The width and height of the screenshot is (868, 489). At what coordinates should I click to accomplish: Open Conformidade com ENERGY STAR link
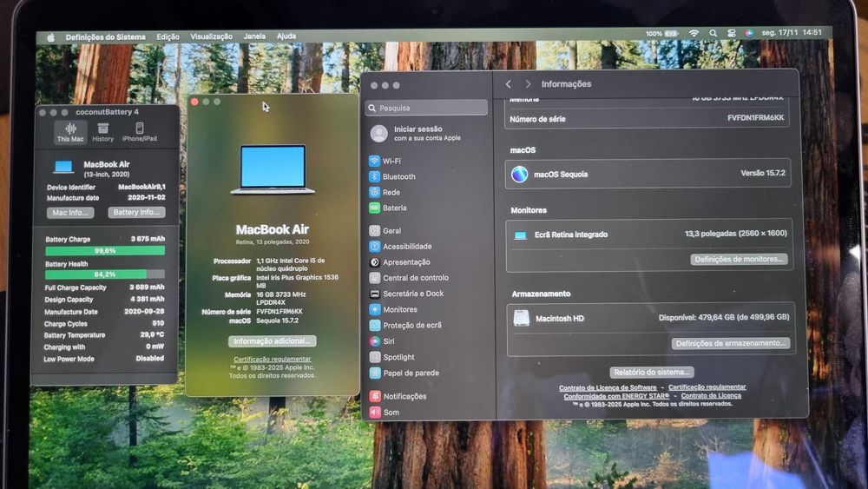616,396
